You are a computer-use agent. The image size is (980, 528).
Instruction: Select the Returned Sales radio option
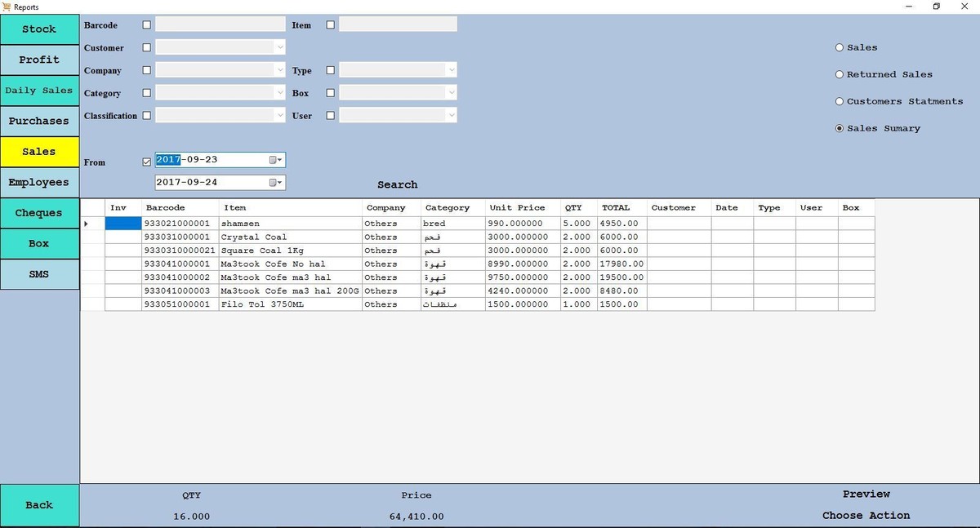840,74
